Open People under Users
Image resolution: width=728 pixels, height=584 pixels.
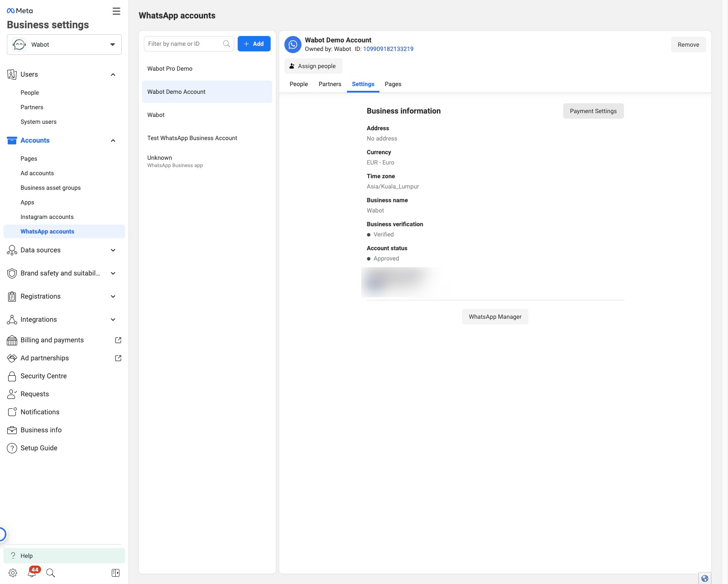pos(30,93)
